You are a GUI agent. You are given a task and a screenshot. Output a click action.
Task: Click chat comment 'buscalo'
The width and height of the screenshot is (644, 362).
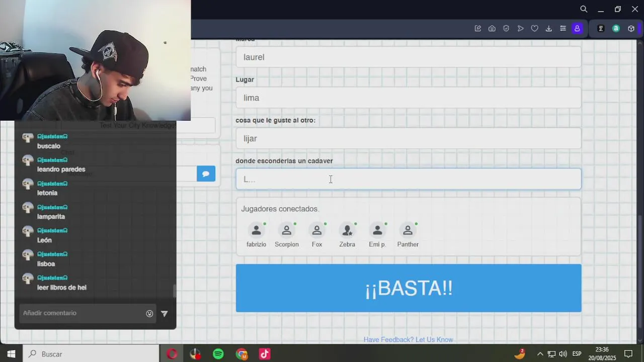[49, 146]
